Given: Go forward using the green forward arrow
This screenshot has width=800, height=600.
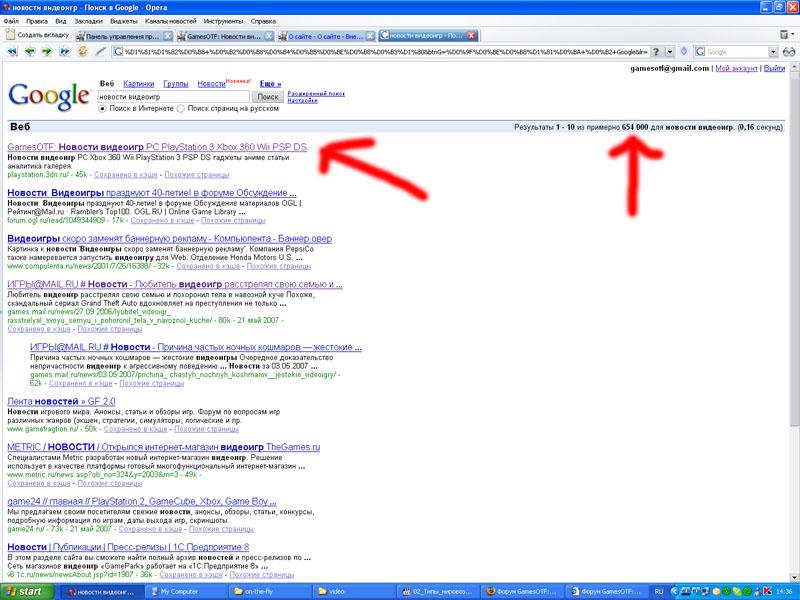Looking at the screenshot, I should tap(47, 52).
